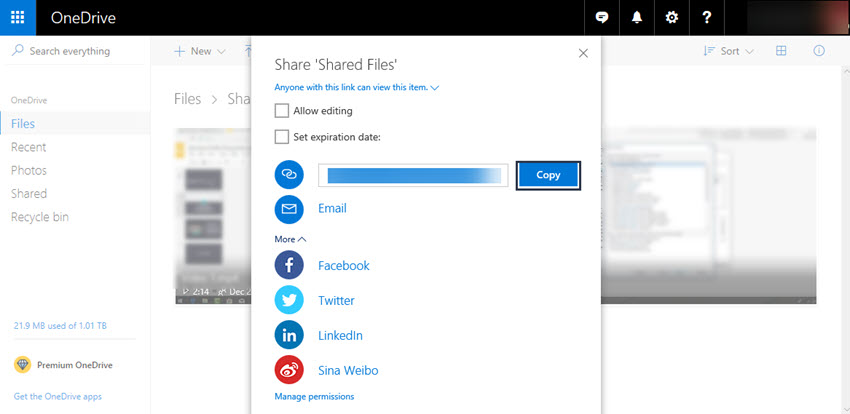850x414 pixels.
Task: Enable the Set expiration date checkbox
Action: [281, 137]
